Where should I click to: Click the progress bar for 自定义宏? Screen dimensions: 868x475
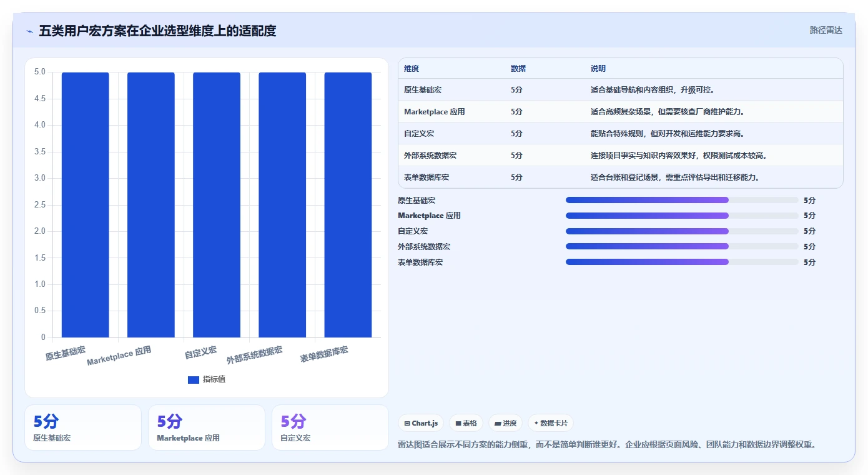682,231
